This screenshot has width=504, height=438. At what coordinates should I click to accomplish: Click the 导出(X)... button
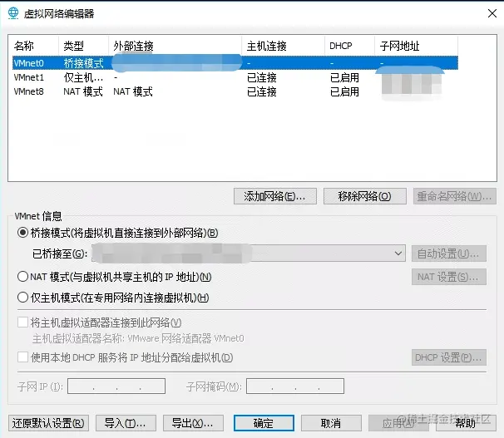193,423
